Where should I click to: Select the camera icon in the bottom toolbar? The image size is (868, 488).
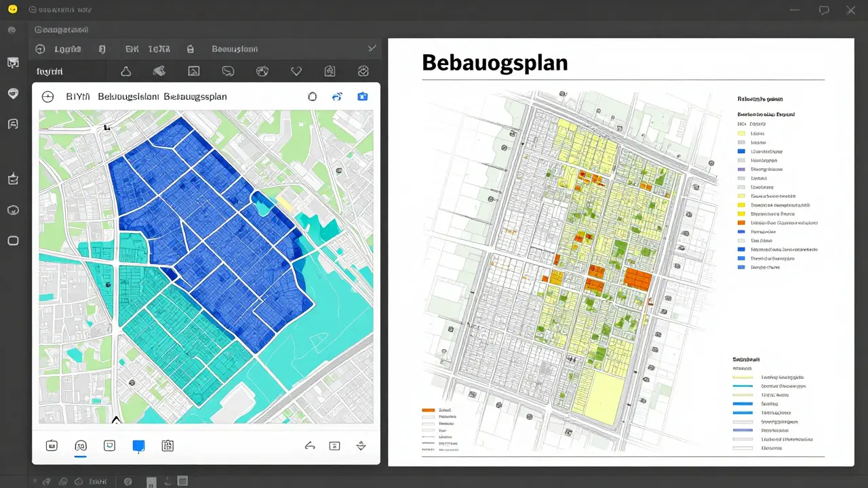pyautogui.click(x=52, y=446)
